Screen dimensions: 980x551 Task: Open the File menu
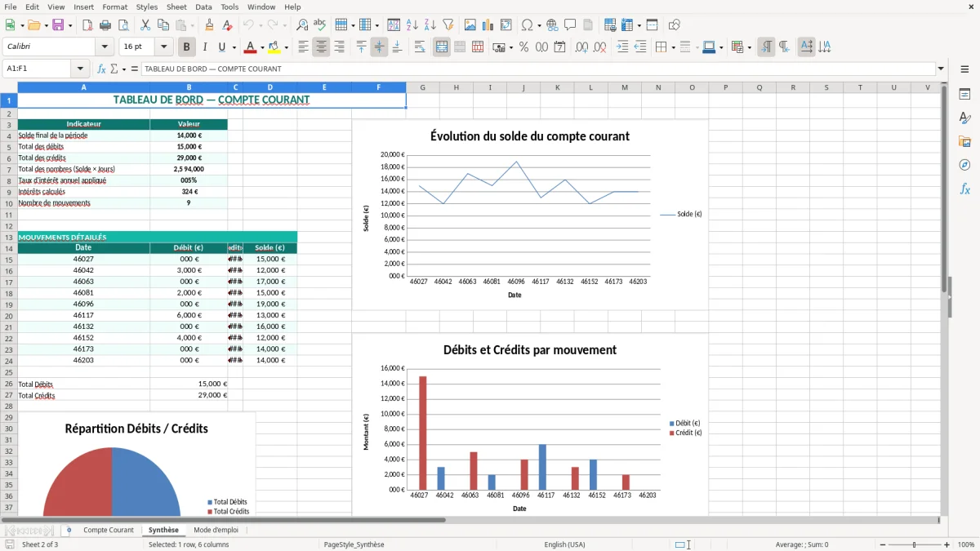(x=10, y=7)
